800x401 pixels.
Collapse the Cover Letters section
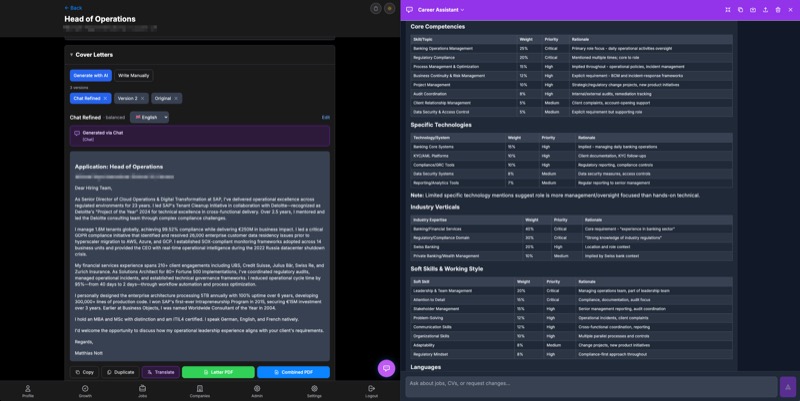point(71,55)
